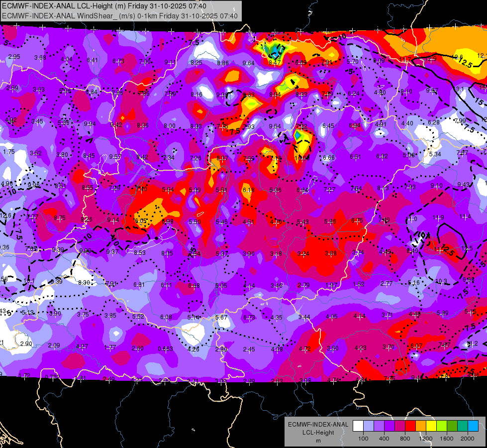Click the yellow swatch in the color scale
Screen dimensions: 487x448
431,426
